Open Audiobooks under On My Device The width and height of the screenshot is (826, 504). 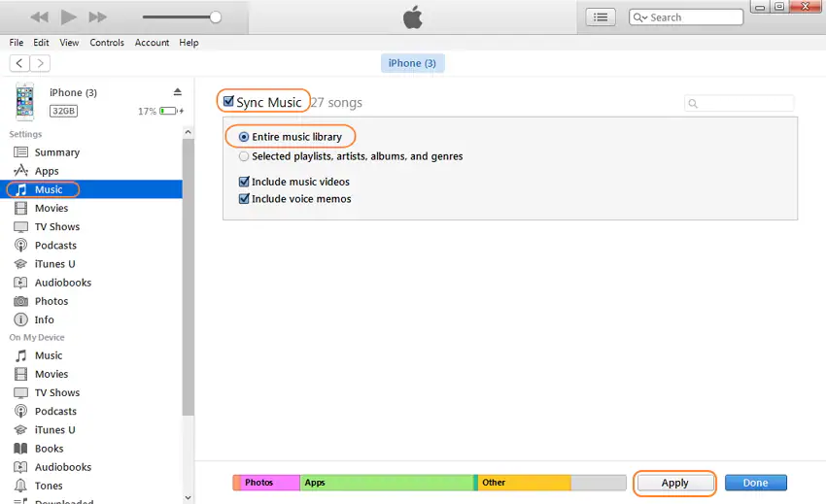coord(91,467)
